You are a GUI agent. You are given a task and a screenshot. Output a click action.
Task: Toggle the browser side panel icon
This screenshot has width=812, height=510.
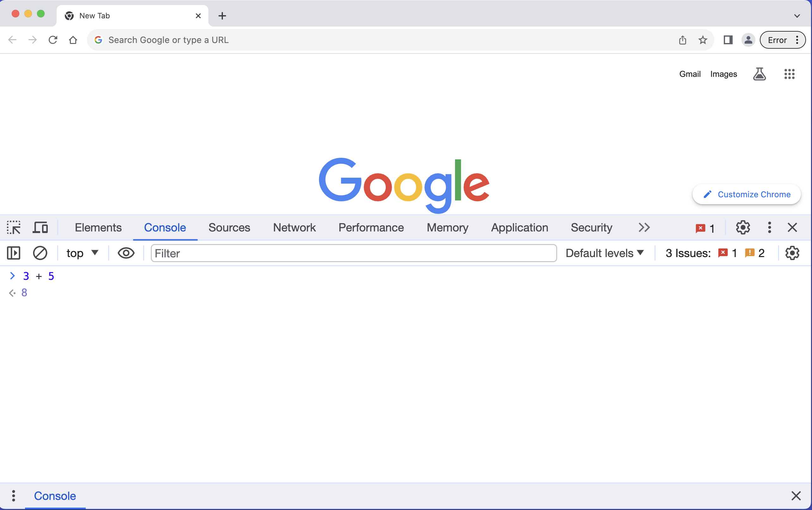[x=728, y=40]
